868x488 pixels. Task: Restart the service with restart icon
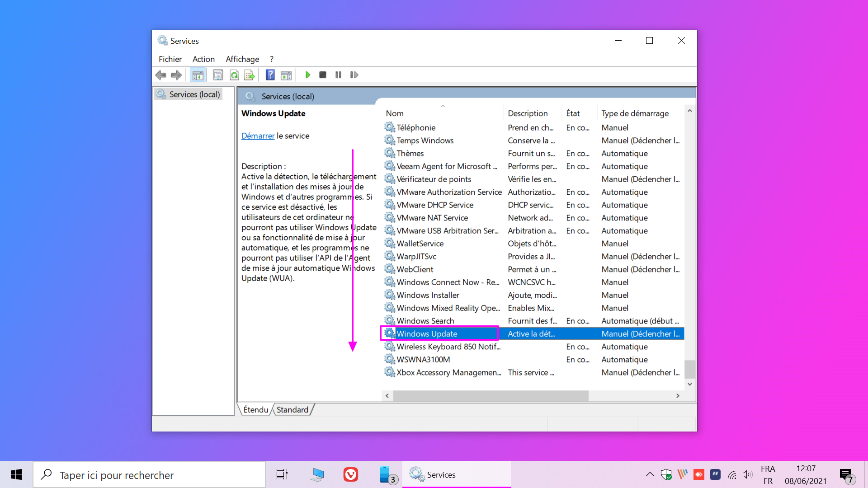354,75
